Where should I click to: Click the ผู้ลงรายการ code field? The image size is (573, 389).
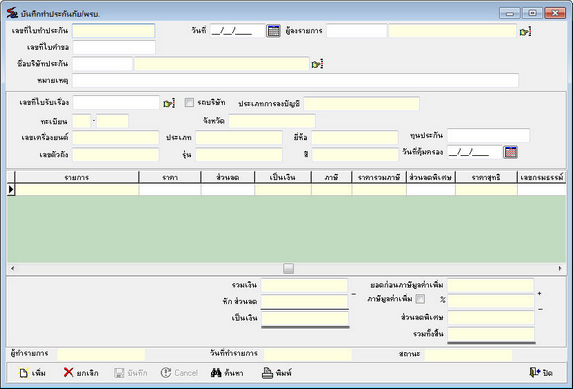pyautogui.click(x=356, y=31)
